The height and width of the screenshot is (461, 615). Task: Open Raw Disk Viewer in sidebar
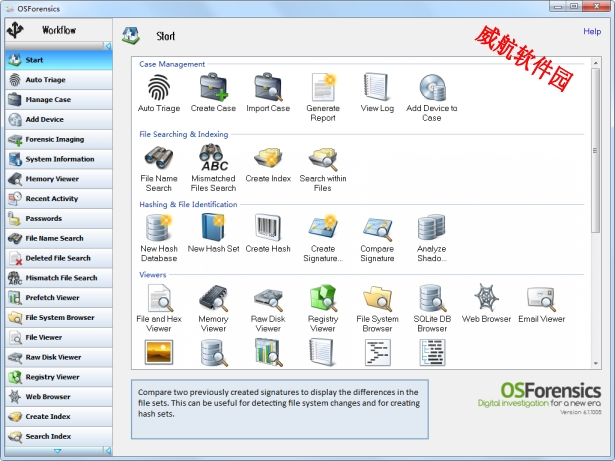click(59, 357)
